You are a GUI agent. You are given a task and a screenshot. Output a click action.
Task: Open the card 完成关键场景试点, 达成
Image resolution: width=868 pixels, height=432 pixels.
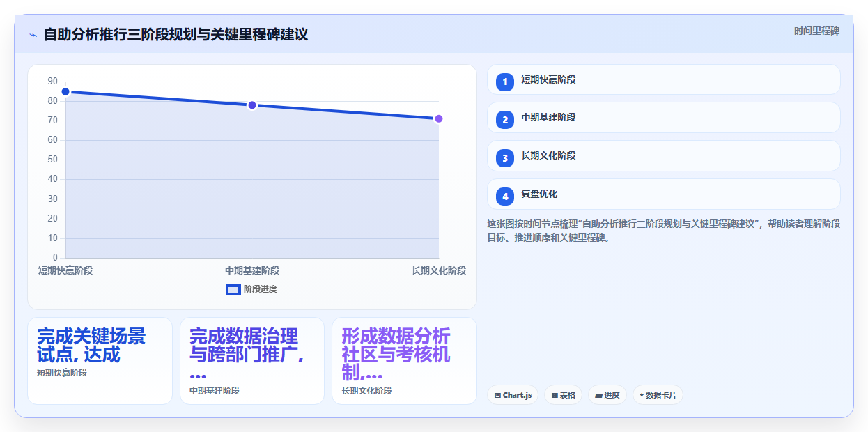tap(100, 361)
